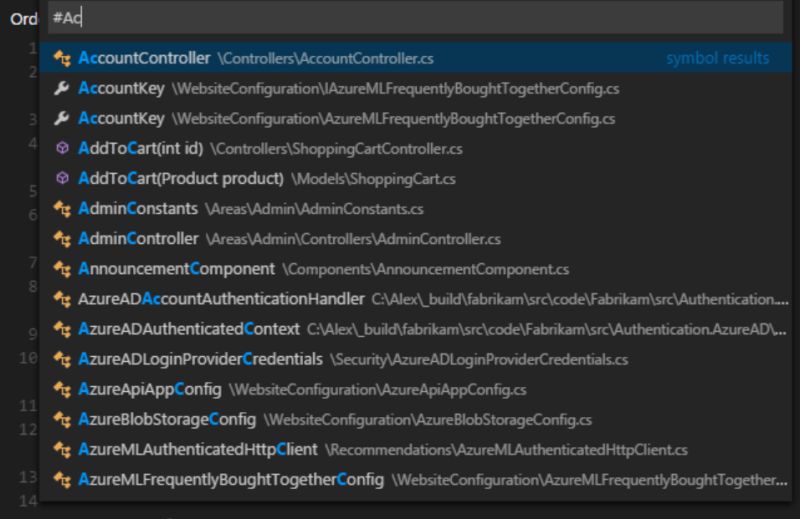This screenshot has width=800, height=519.
Task: Click the class icon beside AccountController
Action: point(62,58)
